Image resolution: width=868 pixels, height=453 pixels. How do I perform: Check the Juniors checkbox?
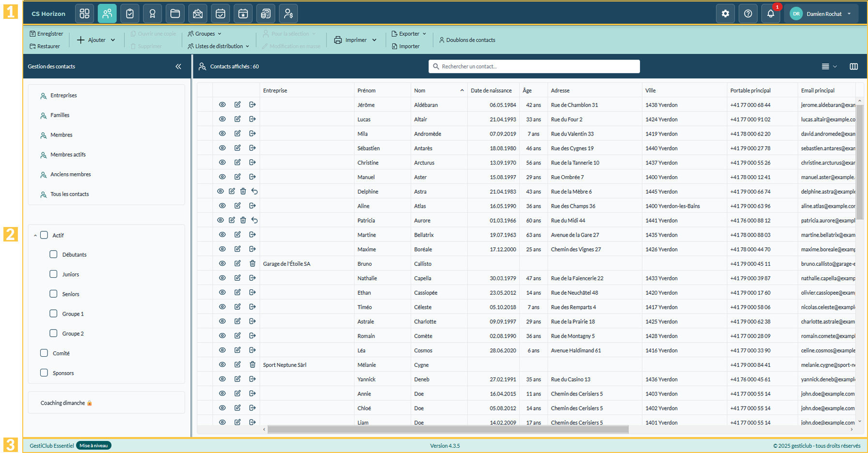pyautogui.click(x=54, y=274)
